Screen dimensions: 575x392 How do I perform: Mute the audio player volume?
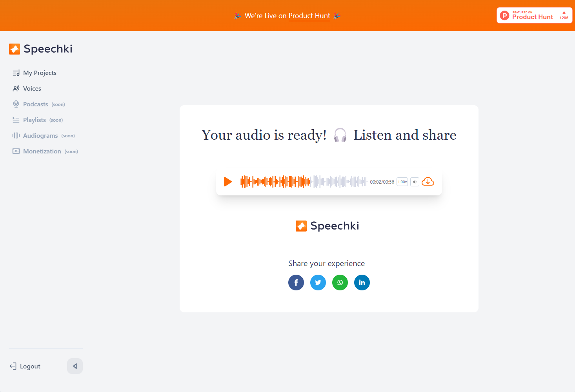click(x=415, y=182)
